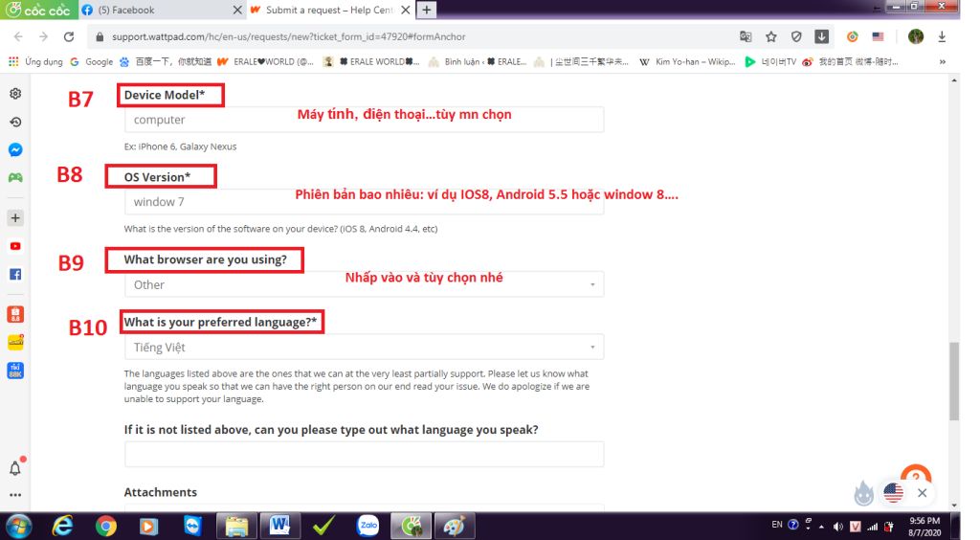Image resolution: width=980 pixels, height=540 pixels.
Task: Open Zalo from the Windows taskbar
Action: 367,526
